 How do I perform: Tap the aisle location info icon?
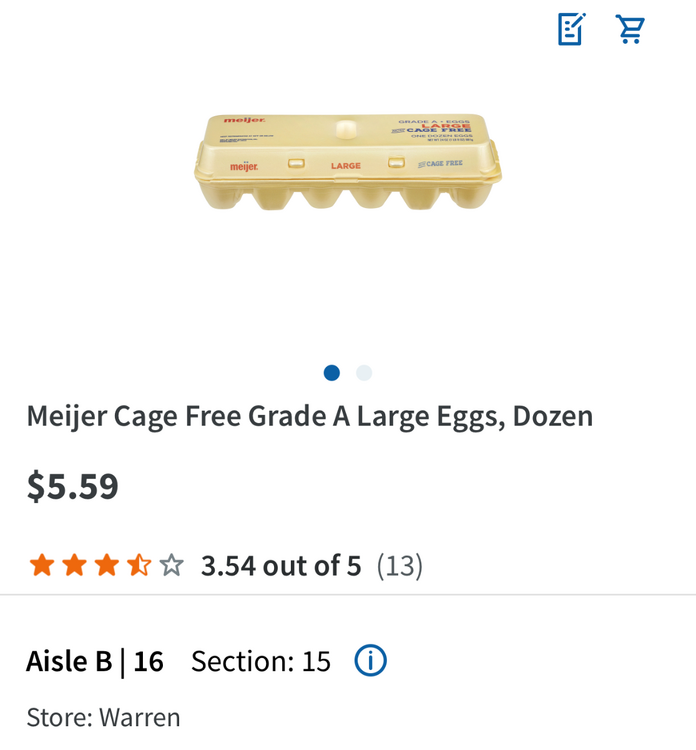coord(370,661)
